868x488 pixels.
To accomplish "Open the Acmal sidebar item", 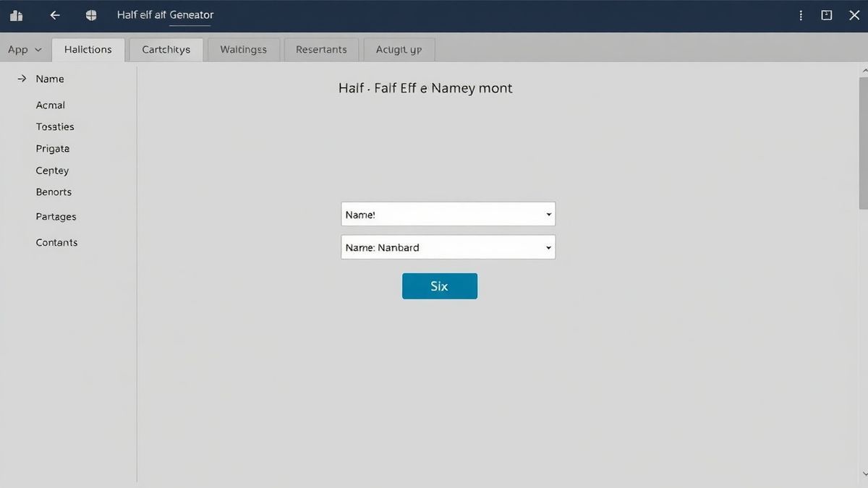I will point(51,105).
